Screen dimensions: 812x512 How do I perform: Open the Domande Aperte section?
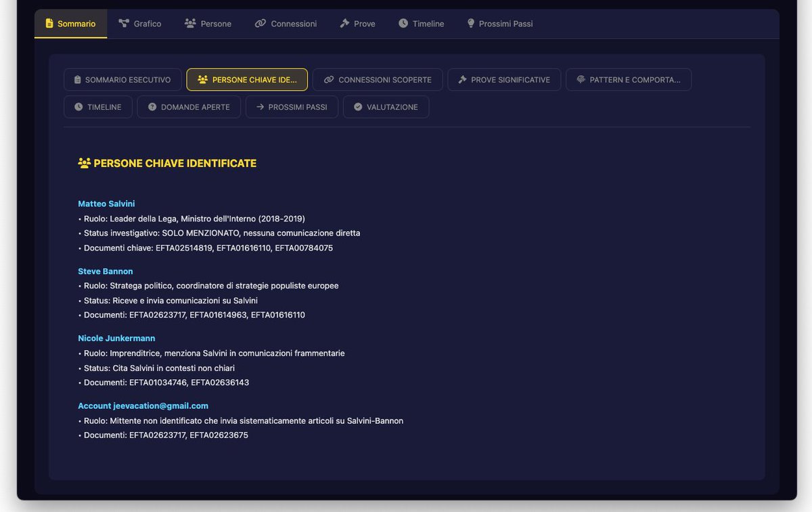pos(189,107)
